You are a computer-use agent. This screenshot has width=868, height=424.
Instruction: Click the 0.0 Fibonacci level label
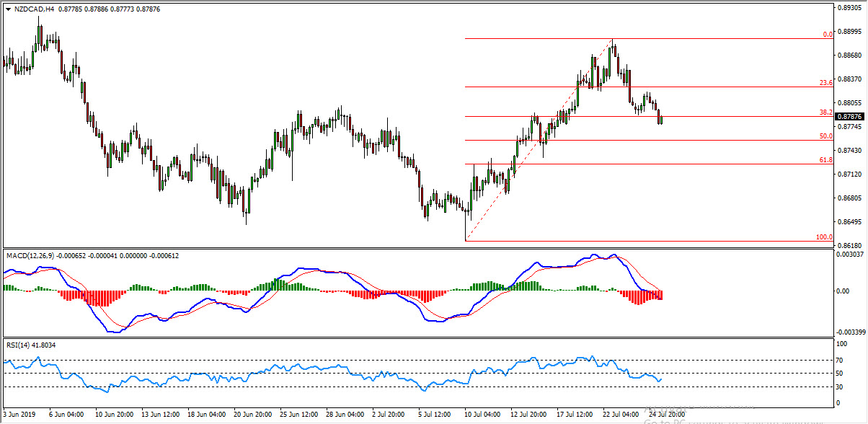tap(828, 33)
